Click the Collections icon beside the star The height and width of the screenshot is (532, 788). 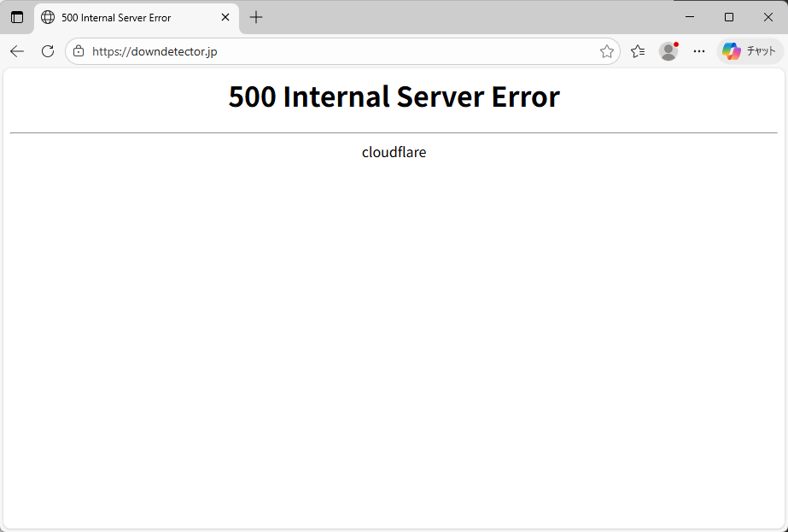(638, 51)
